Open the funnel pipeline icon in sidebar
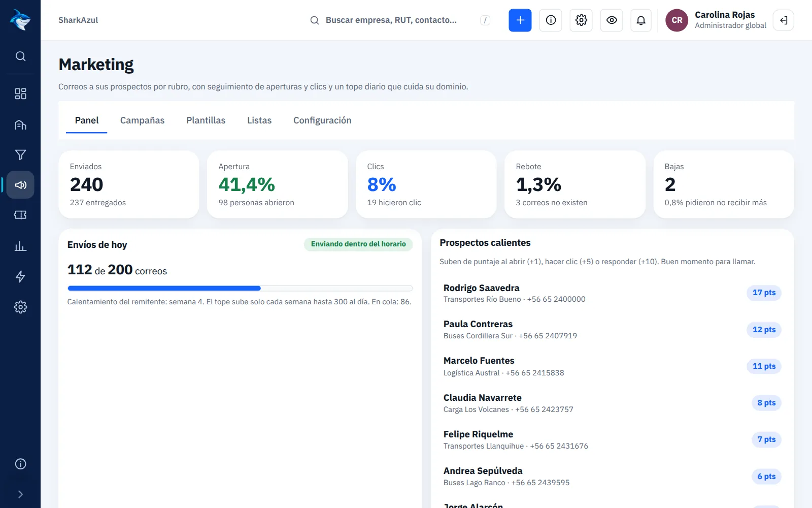 point(20,154)
